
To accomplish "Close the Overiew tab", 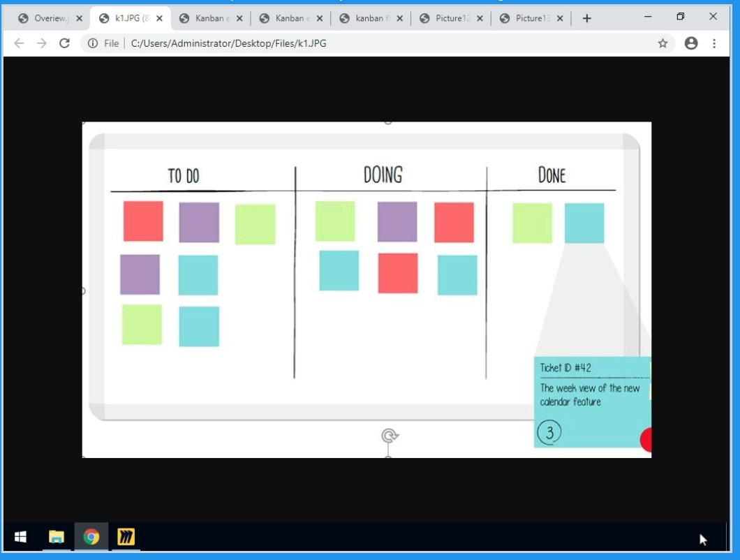I will pos(80,18).
